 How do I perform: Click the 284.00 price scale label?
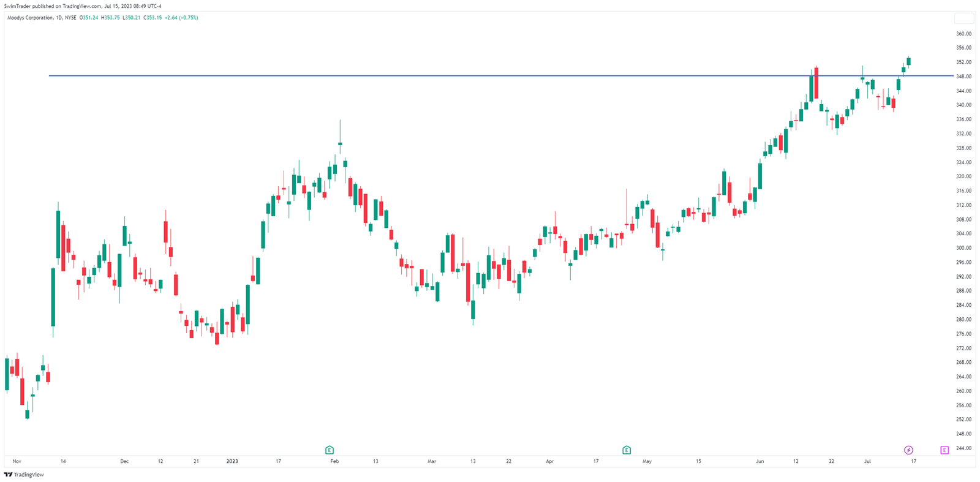tap(963, 305)
